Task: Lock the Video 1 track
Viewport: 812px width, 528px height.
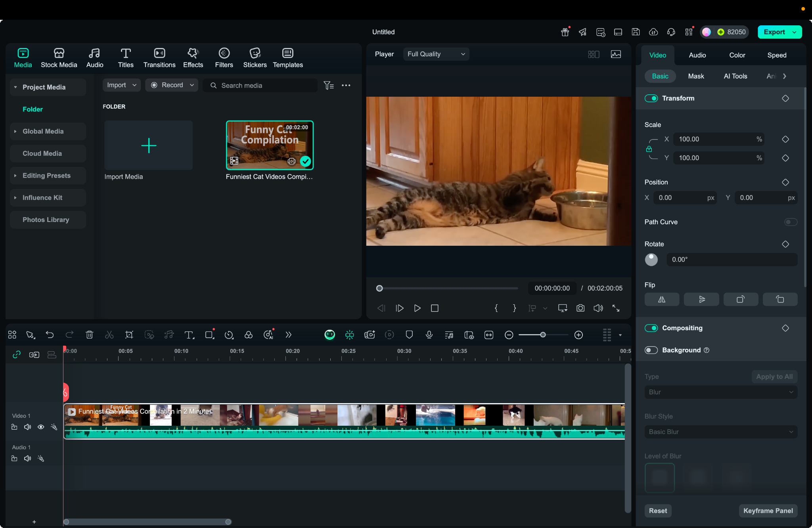Action: tap(14, 427)
